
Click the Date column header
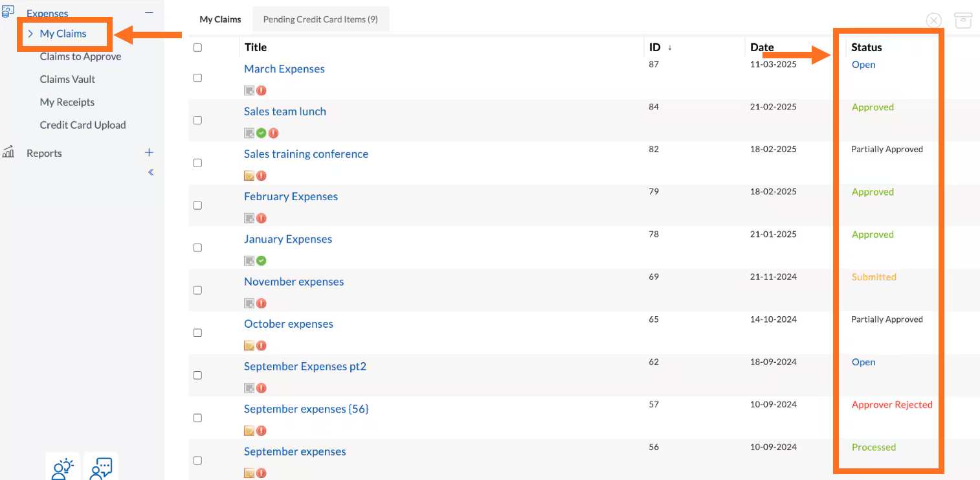coord(762,47)
